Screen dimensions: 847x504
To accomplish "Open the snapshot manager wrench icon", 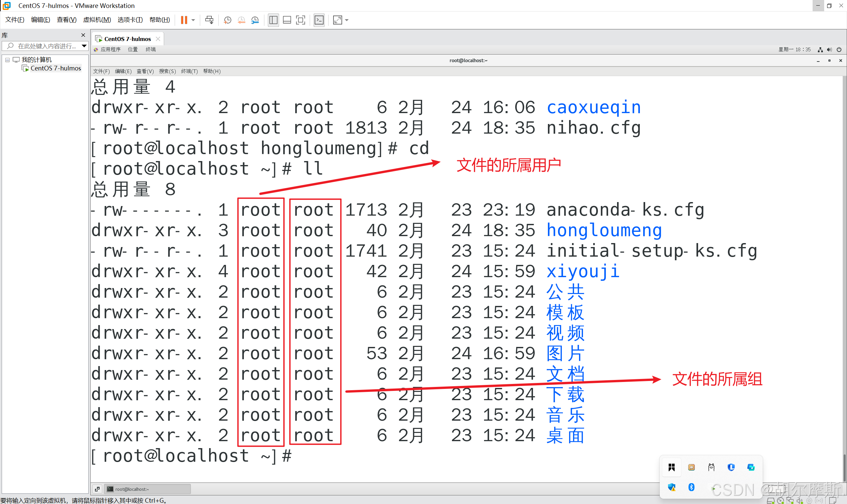I will pyautogui.click(x=255, y=20).
